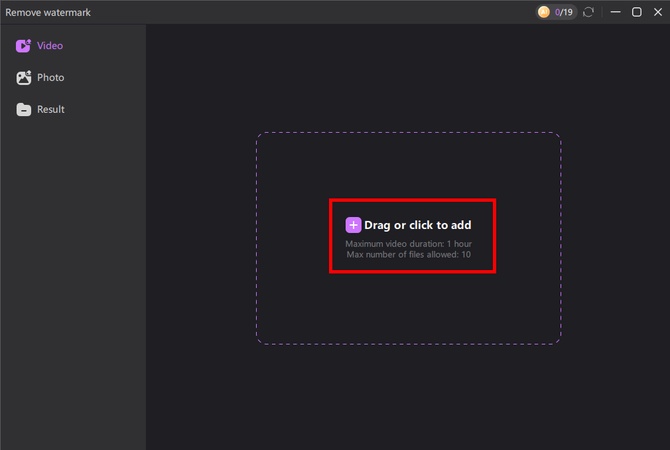The image size is (670, 450).
Task: Click the "Maximum video duration: 1 hour" text
Action: [x=408, y=244]
